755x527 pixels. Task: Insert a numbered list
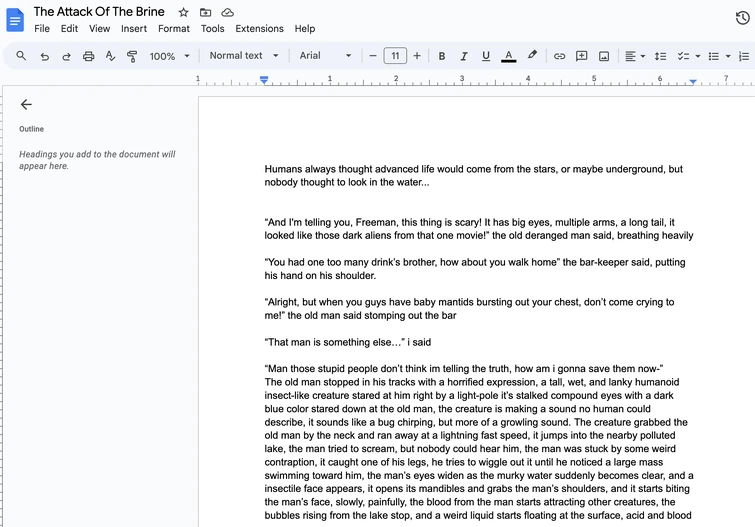point(744,56)
